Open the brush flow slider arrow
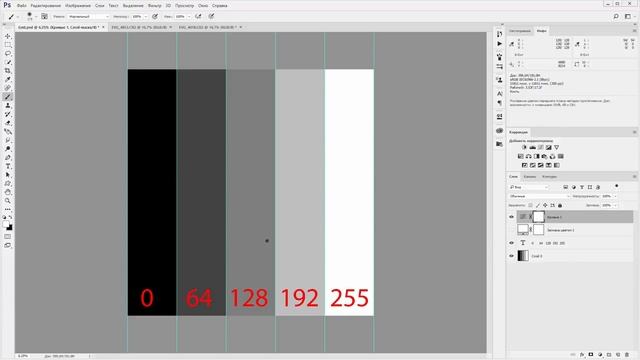This screenshot has width=640, height=360. [189, 17]
